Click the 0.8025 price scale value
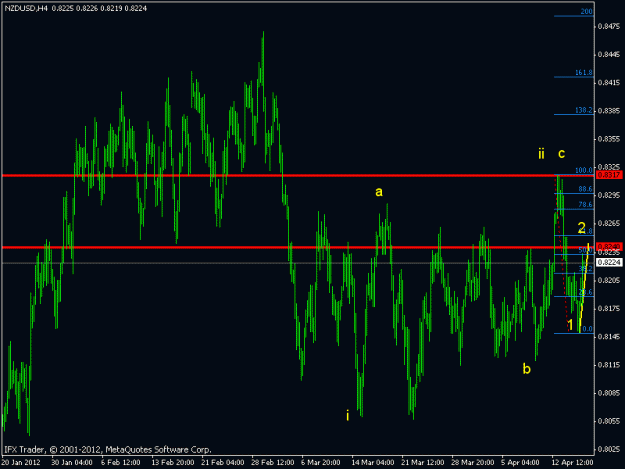 coord(609,449)
